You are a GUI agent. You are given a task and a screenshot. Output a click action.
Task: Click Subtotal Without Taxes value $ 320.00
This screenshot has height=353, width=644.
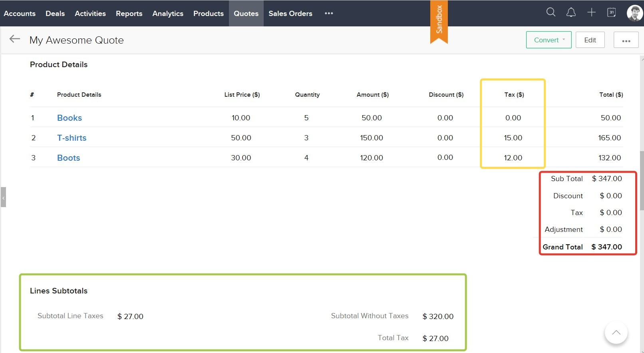click(x=438, y=317)
